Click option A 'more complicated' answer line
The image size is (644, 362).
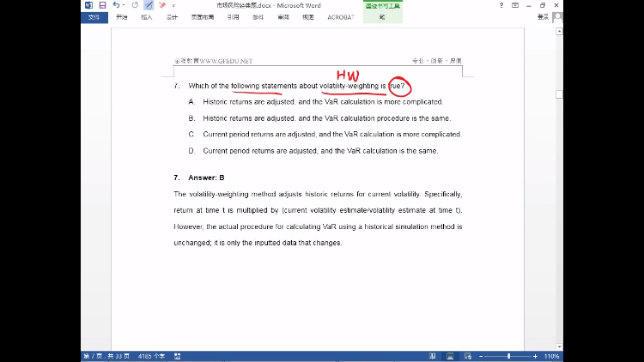(323, 102)
